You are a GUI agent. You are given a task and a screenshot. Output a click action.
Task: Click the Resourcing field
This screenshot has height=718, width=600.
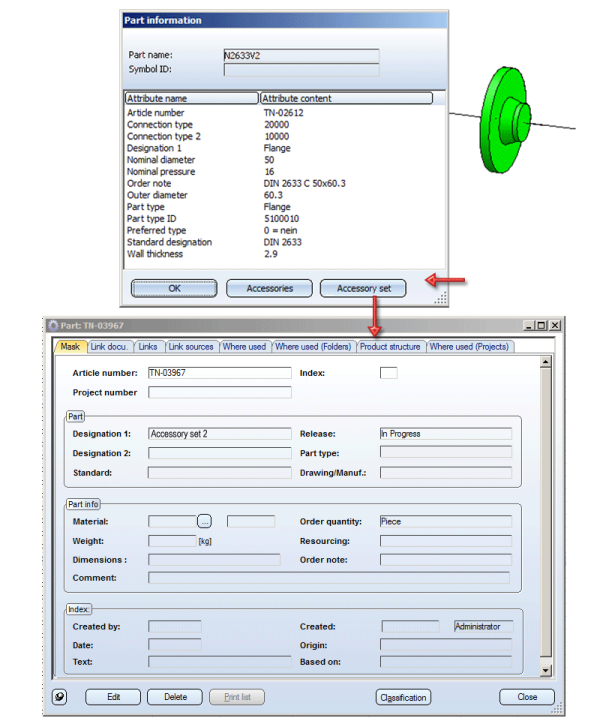point(446,541)
